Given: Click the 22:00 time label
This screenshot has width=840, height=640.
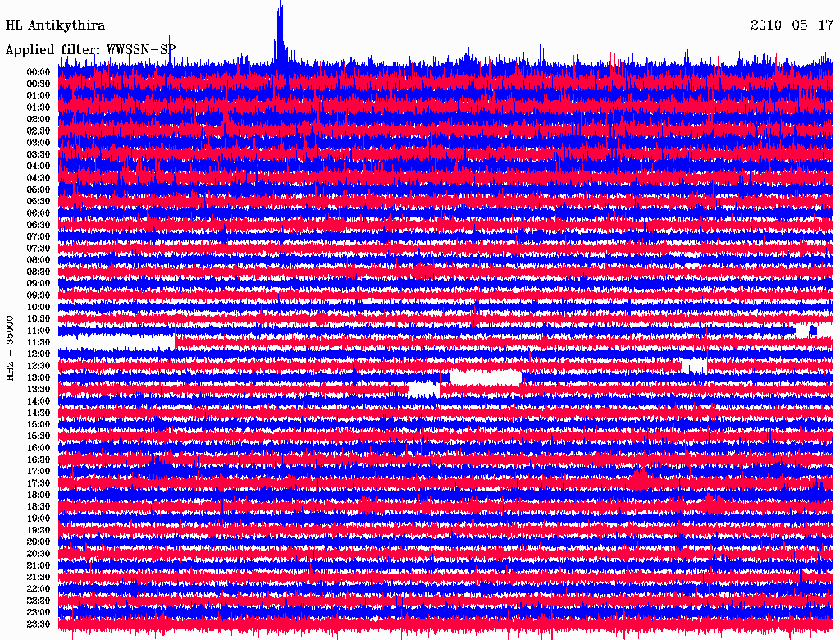Looking at the screenshot, I should click(39, 588).
